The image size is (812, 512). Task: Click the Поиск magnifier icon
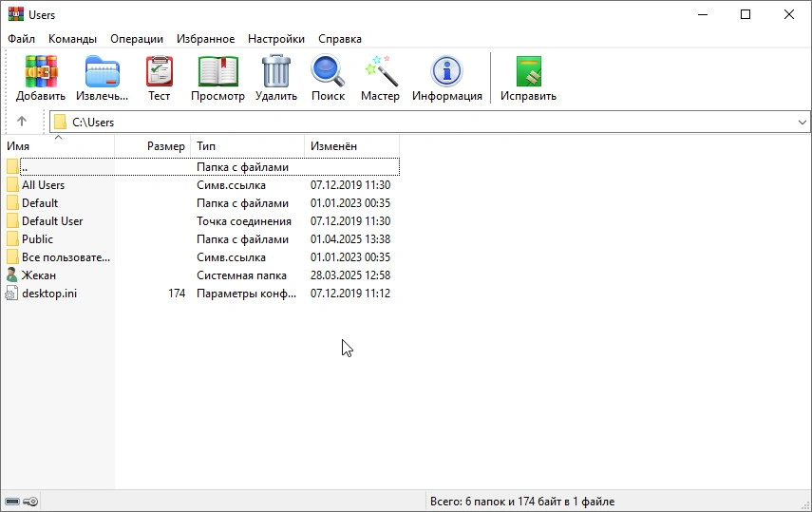tap(328, 71)
